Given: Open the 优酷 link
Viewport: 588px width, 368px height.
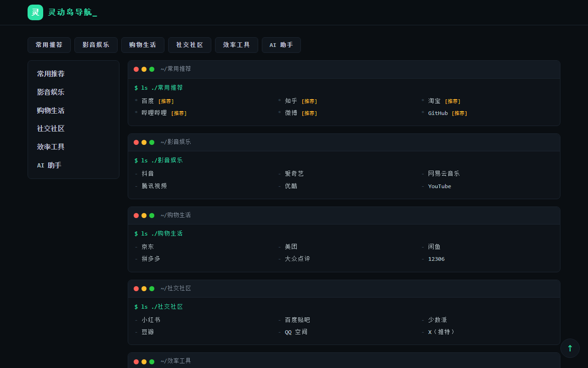Looking at the screenshot, I should point(291,186).
